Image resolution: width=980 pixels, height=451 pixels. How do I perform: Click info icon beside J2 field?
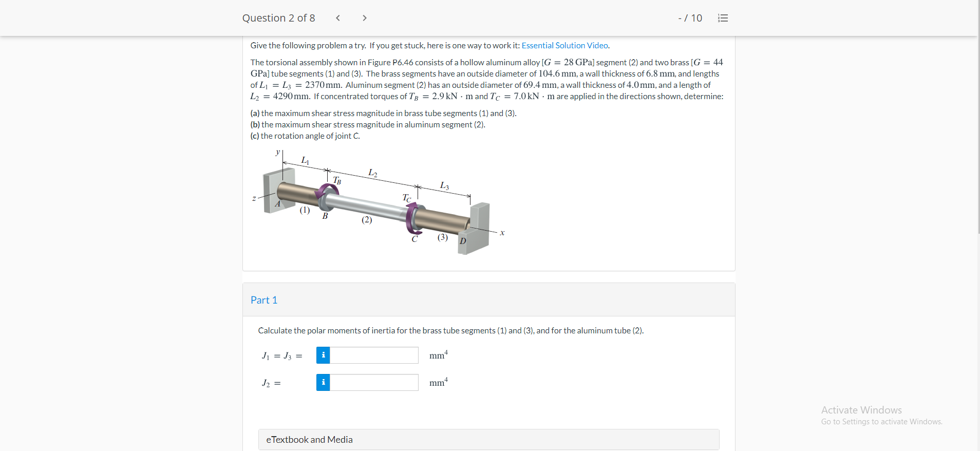pos(323,382)
